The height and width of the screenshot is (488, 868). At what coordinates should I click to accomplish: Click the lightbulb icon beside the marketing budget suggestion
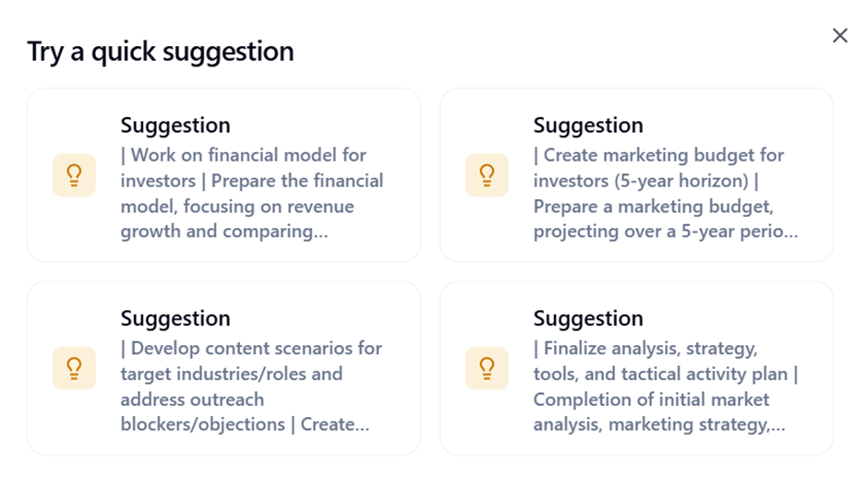488,175
